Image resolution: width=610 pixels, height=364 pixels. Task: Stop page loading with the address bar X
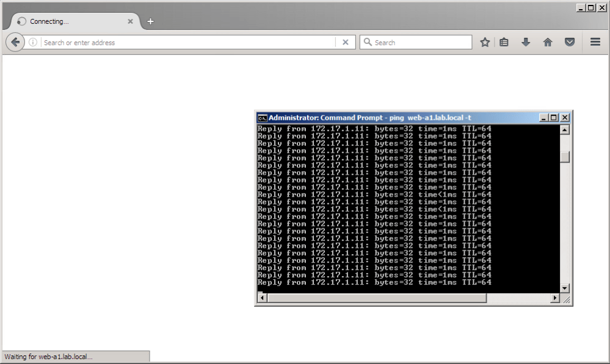[345, 42]
